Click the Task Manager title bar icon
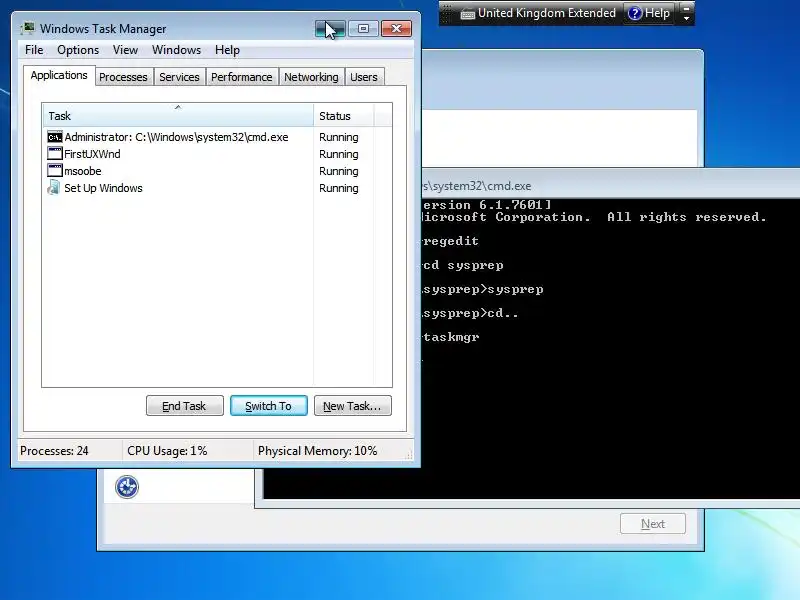800x600 pixels. 28,28
